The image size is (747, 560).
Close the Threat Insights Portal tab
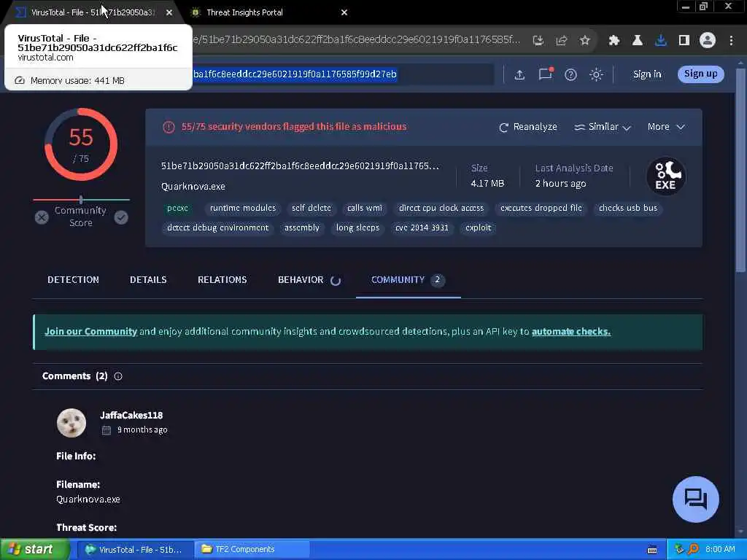pyautogui.click(x=344, y=12)
